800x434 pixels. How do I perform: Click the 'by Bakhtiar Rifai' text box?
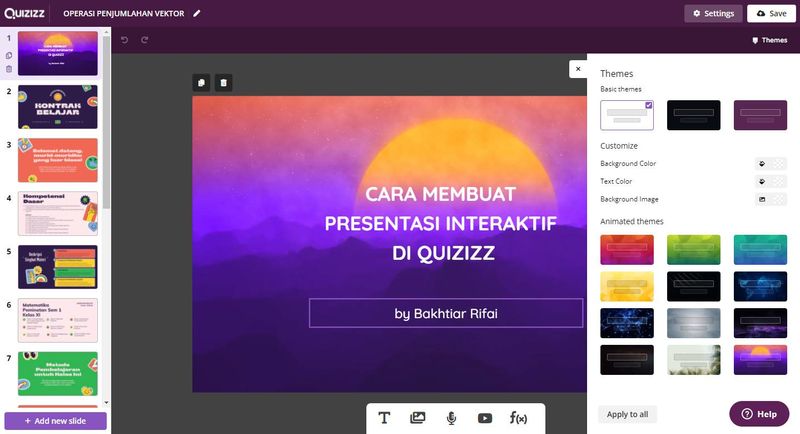pos(446,313)
